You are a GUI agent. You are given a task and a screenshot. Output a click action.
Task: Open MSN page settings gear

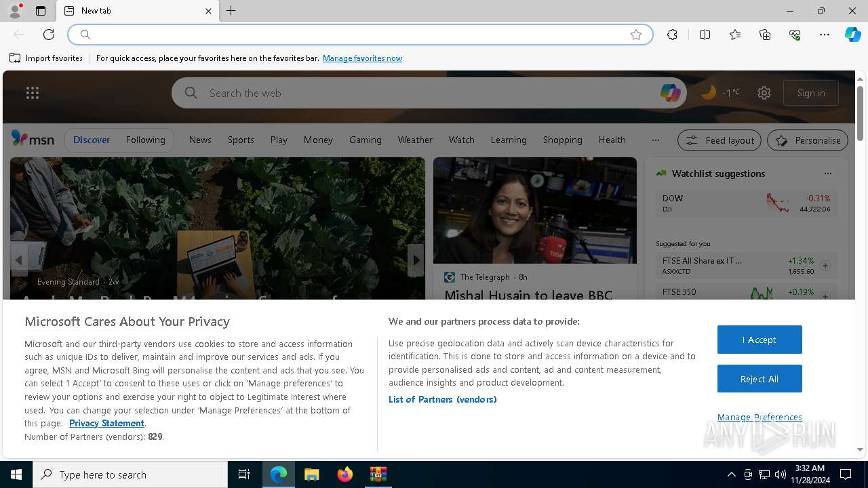click(x=764, y=93)
